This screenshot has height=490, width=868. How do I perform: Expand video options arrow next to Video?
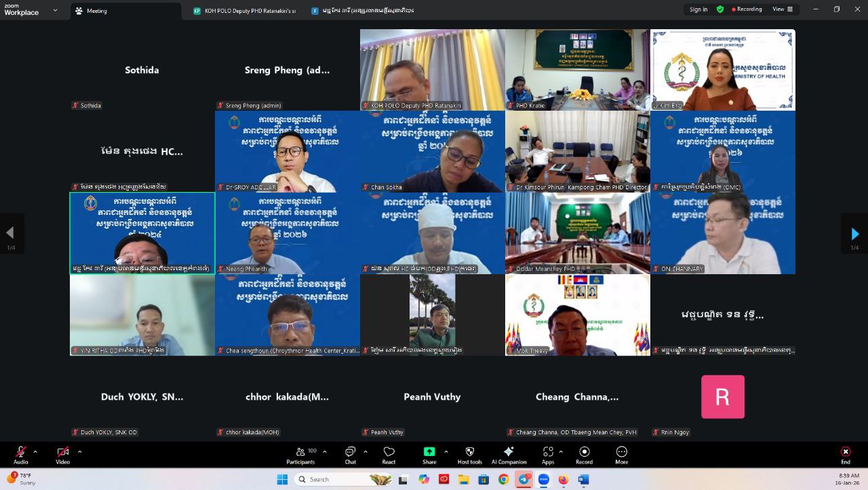(79, 451)
